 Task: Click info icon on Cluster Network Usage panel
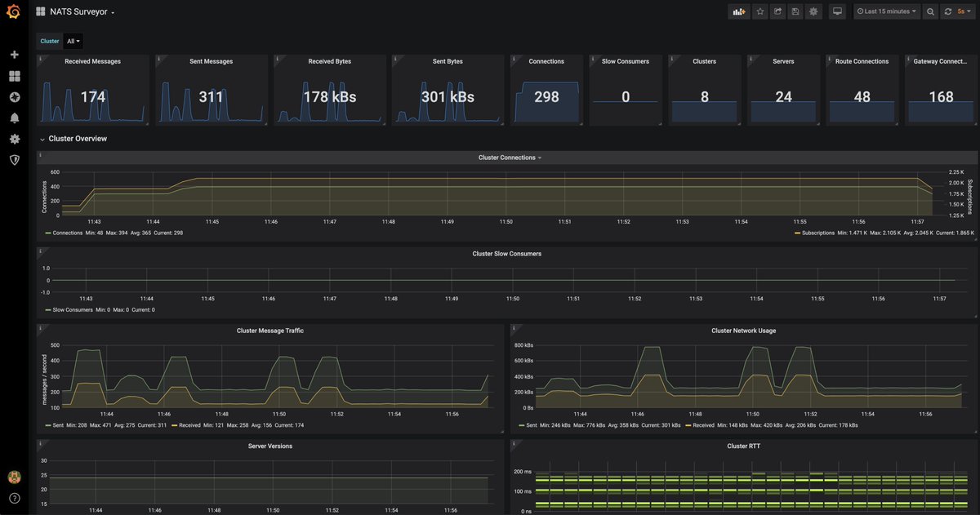[514, 327]
